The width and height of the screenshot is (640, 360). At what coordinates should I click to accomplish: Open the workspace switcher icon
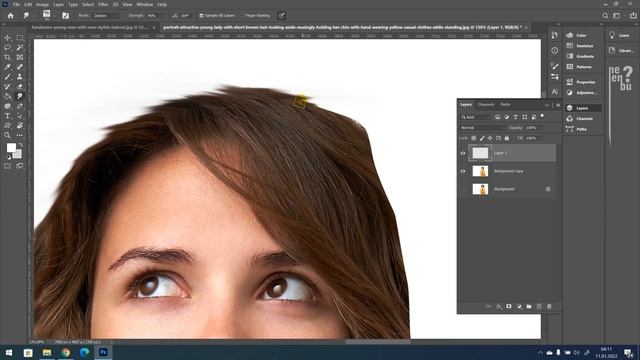click(618, 16)
